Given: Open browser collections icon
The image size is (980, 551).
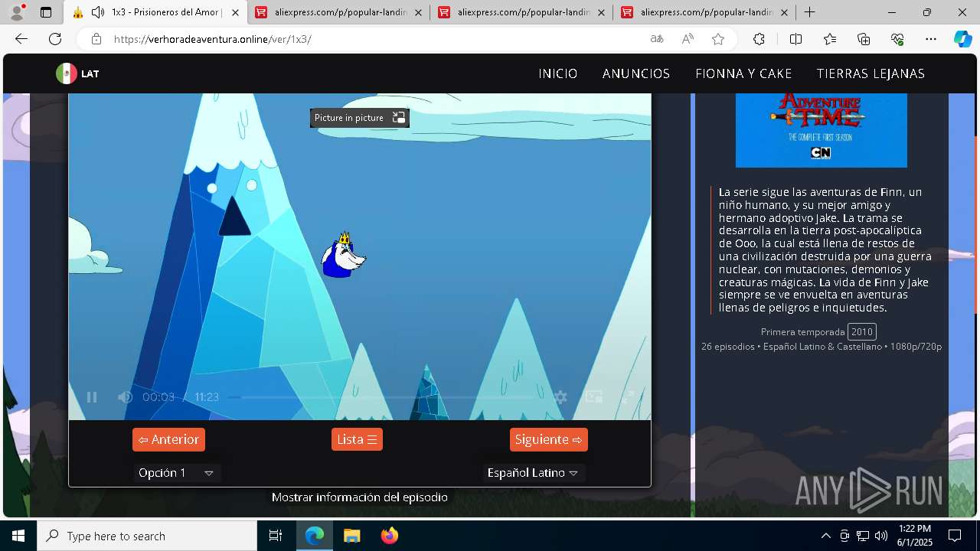Looking at the screenshot, I should 864,39.
